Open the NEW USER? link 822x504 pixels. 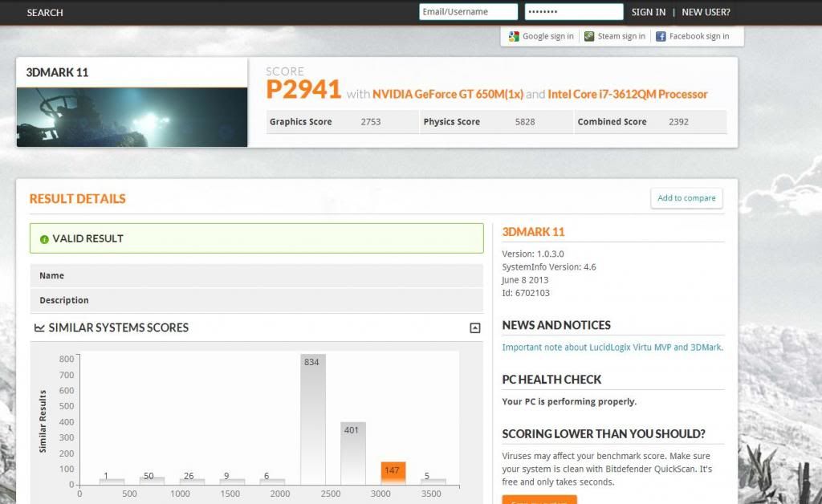(x=706, y=12)
